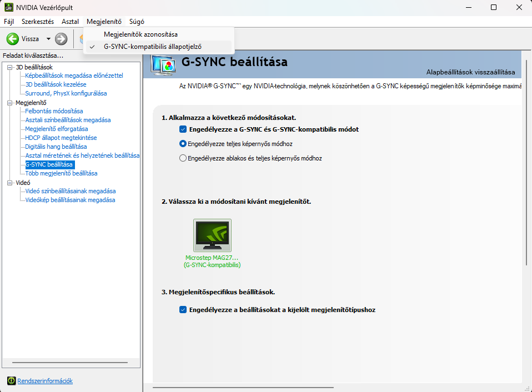Click the G-SYNC beállítása header monitor icon
532x392 pixels.
click(164, 65)
